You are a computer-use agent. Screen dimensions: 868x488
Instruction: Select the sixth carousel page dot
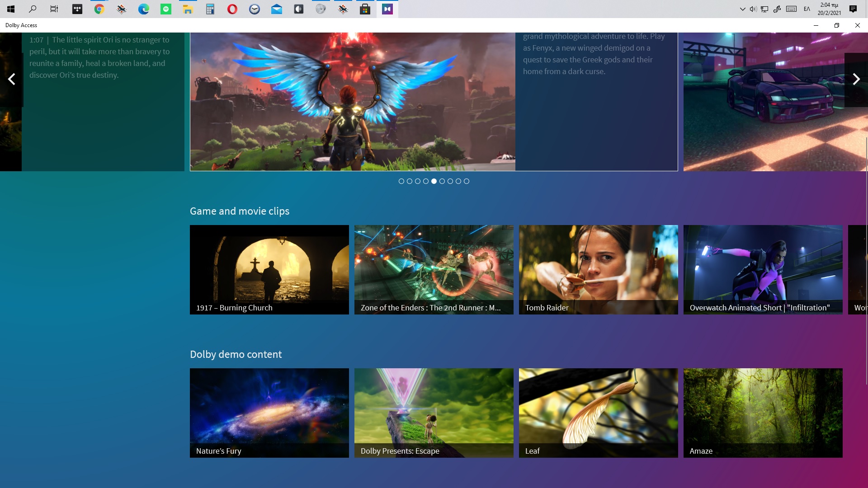tap(442, 181)
